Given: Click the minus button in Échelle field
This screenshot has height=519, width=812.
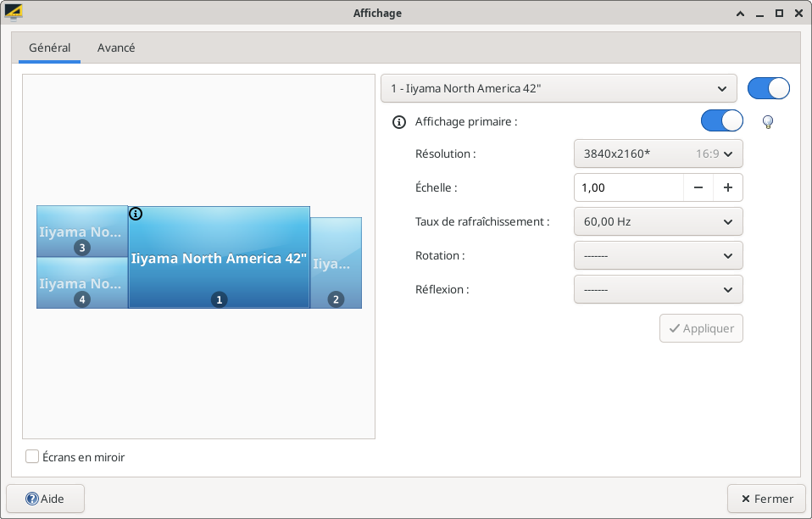Looking at the screenshot, I should (x=698, y=187).
